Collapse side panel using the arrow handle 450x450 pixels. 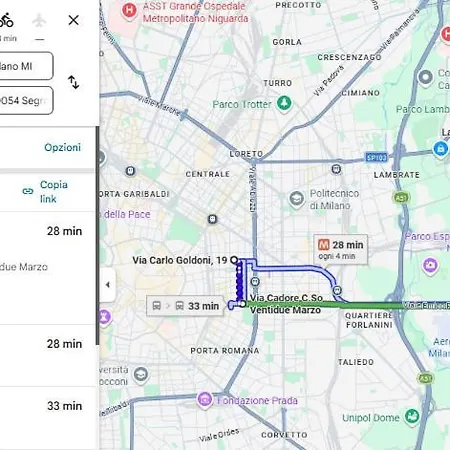(x=107, y=285)
